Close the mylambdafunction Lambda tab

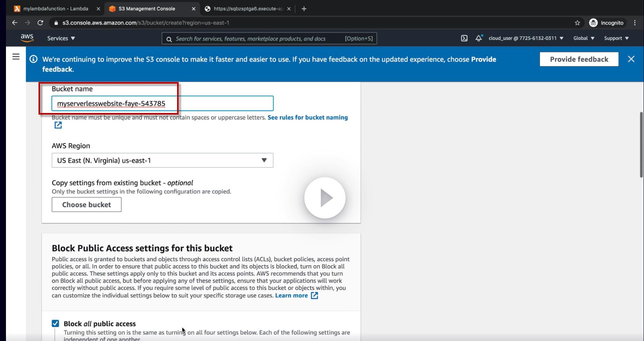(98, 9)
